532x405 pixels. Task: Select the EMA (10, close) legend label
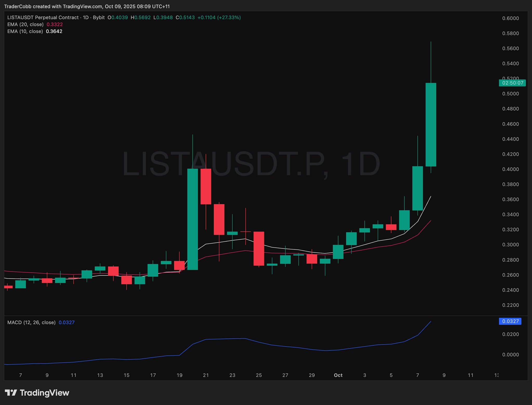pyautogui.click(x=25, y=31)
